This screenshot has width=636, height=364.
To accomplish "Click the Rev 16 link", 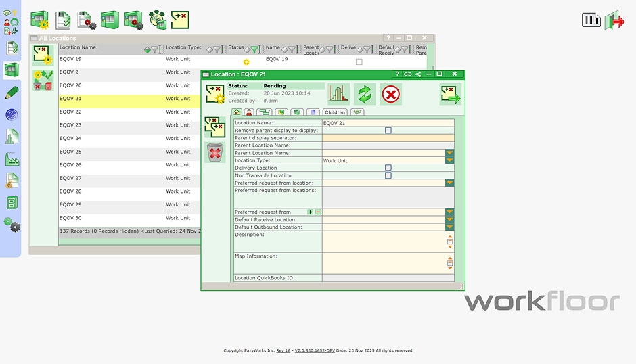I will coord(283,350).
